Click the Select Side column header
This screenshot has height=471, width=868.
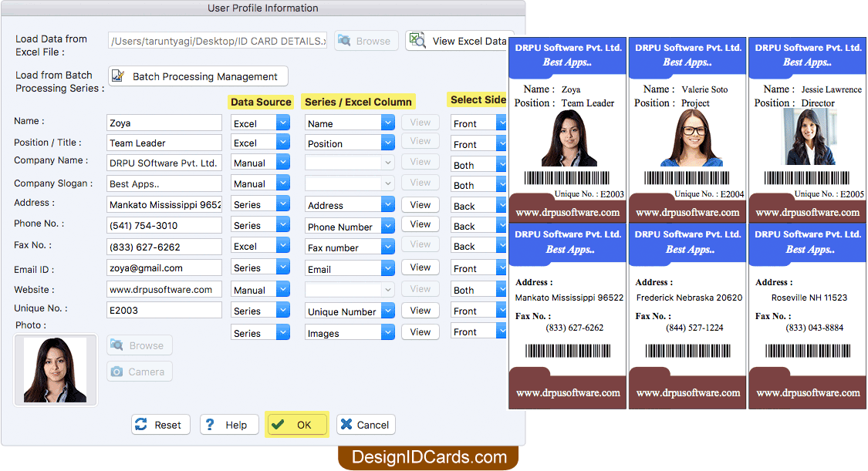click(x=478, y=99)
